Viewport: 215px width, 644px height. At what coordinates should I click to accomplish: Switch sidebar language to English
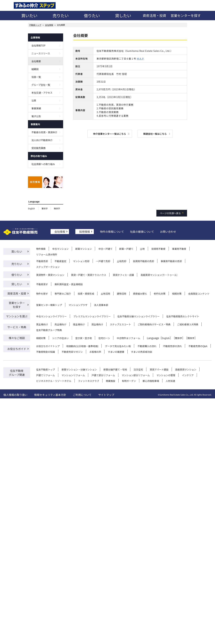tap(31, 208)
